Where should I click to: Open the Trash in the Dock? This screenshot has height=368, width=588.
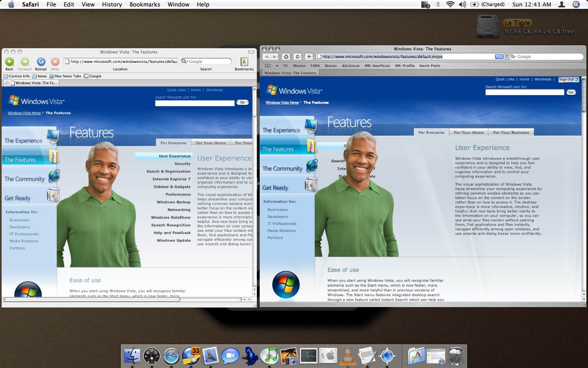pos(456,356)
